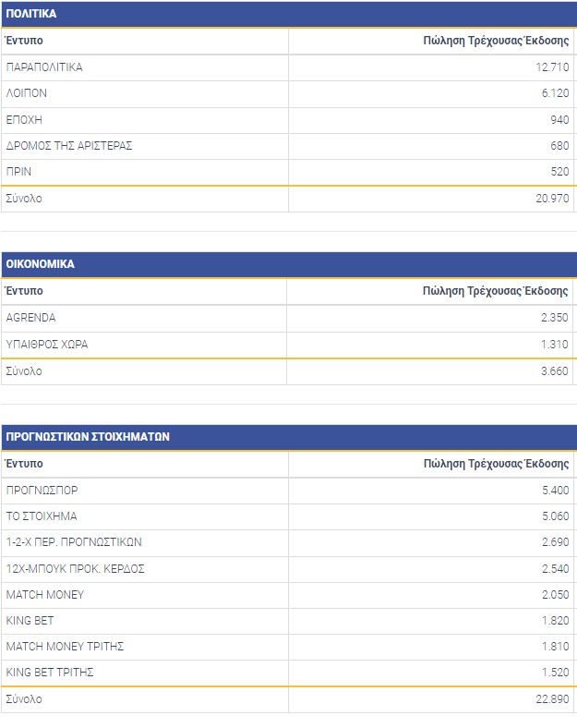Click Έντυπο column header in ΟΙΚΟΝΟΜΙΚΑ table
Screen dimensions: 577x728
pyautogui.click(x=24, y=291)
